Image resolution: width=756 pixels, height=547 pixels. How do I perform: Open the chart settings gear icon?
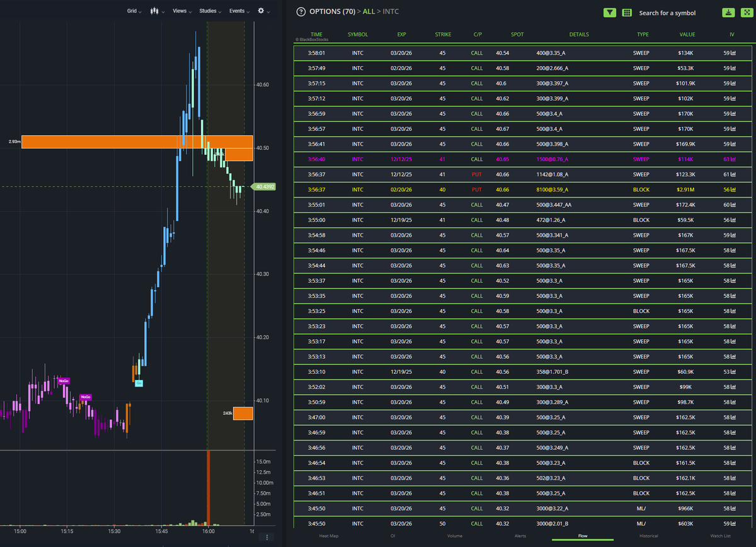(x=261, y=11)
